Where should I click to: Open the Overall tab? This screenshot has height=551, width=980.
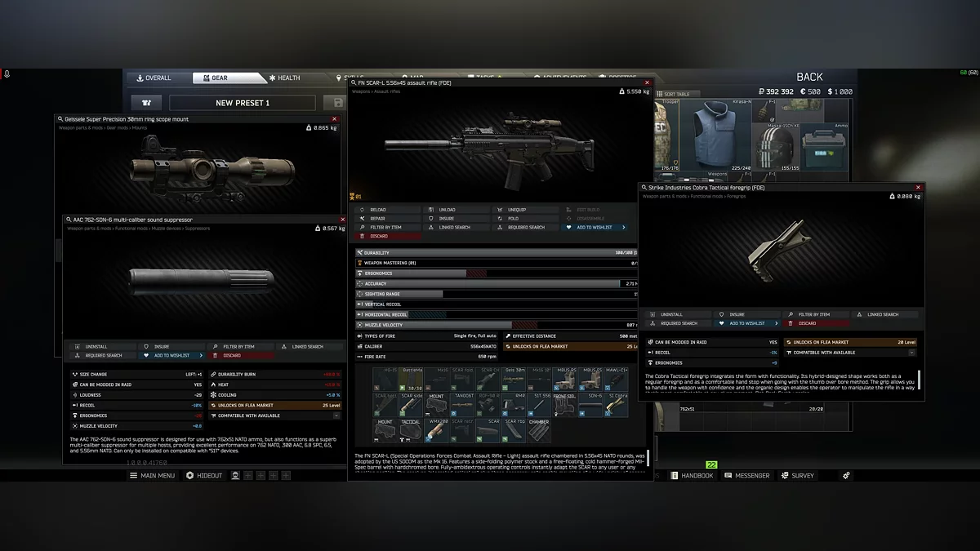(154, 78)
